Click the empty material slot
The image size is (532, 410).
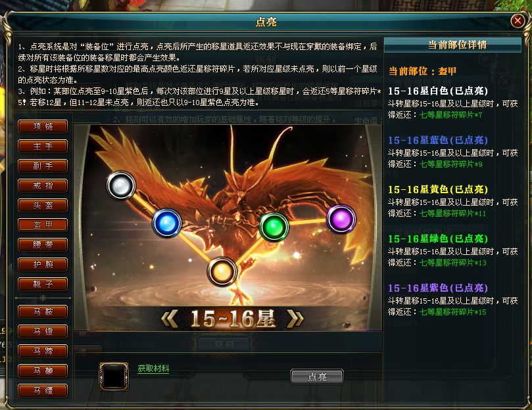(x=114, y=376)
